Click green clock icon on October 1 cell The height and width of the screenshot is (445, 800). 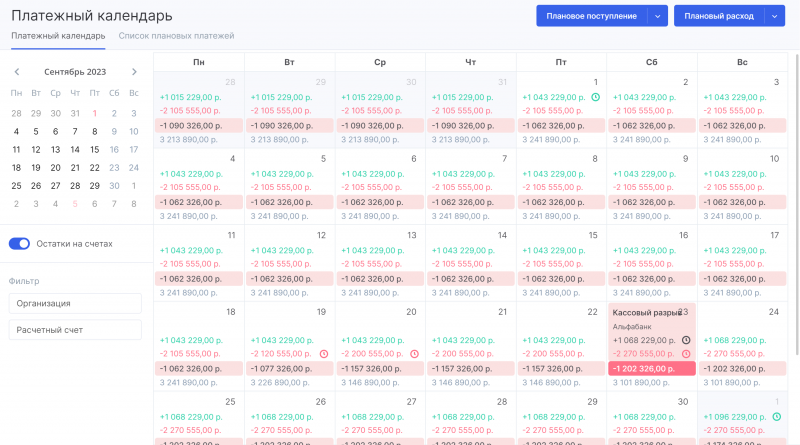point(775,416)
